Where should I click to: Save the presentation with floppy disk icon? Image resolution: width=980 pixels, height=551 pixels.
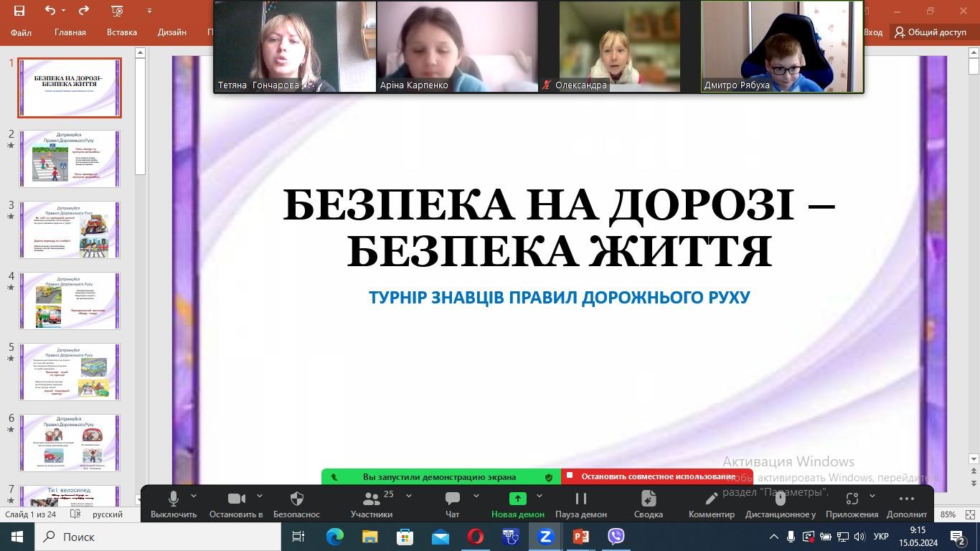19,11
